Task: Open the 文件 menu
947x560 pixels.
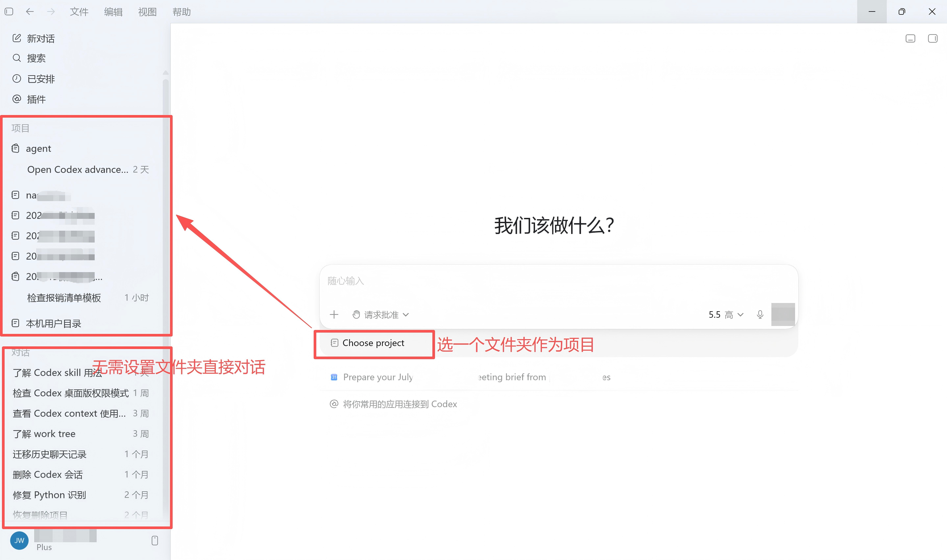Action: tap(79, 12)
